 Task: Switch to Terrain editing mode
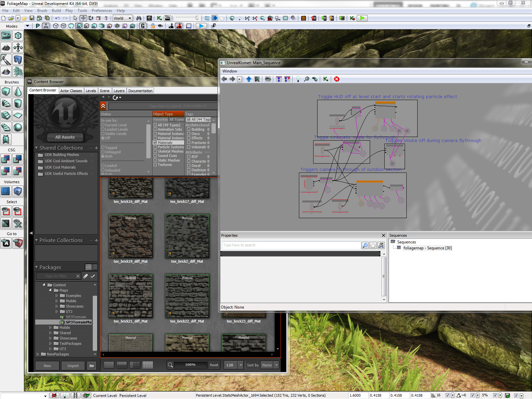coord(6,48)
